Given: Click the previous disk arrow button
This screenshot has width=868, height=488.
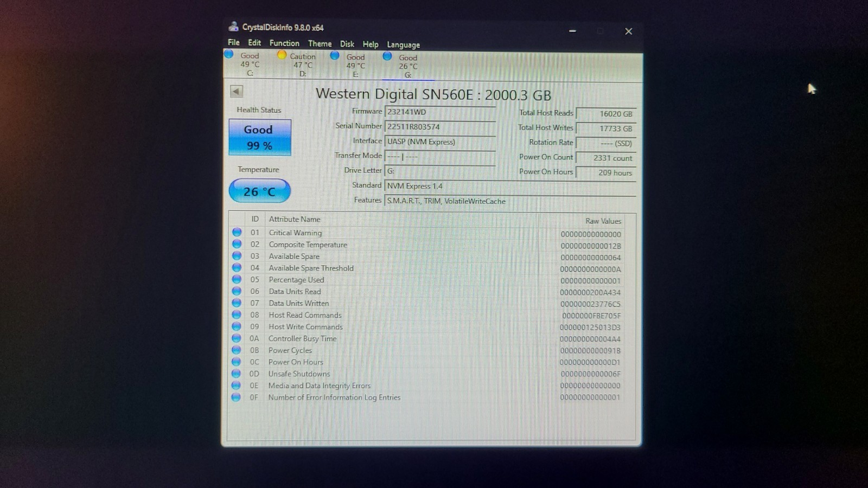Looking at the screenshot, I should [x=237, y=91].
